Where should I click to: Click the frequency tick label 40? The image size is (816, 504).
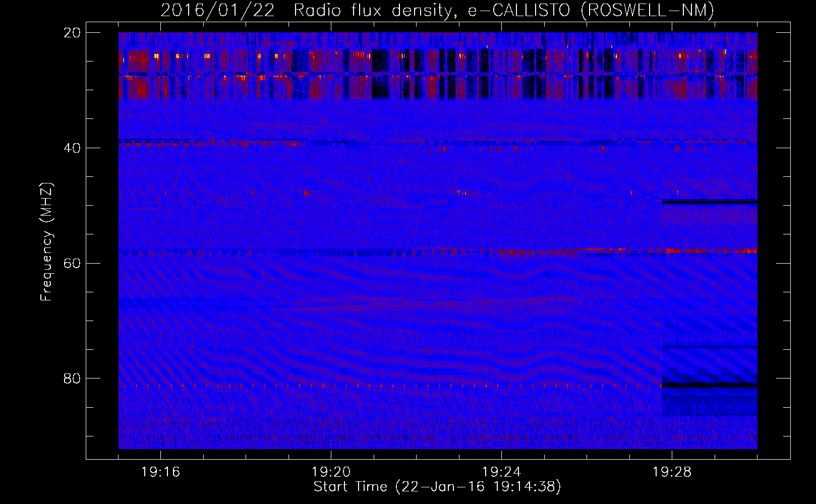pos(72,148)
